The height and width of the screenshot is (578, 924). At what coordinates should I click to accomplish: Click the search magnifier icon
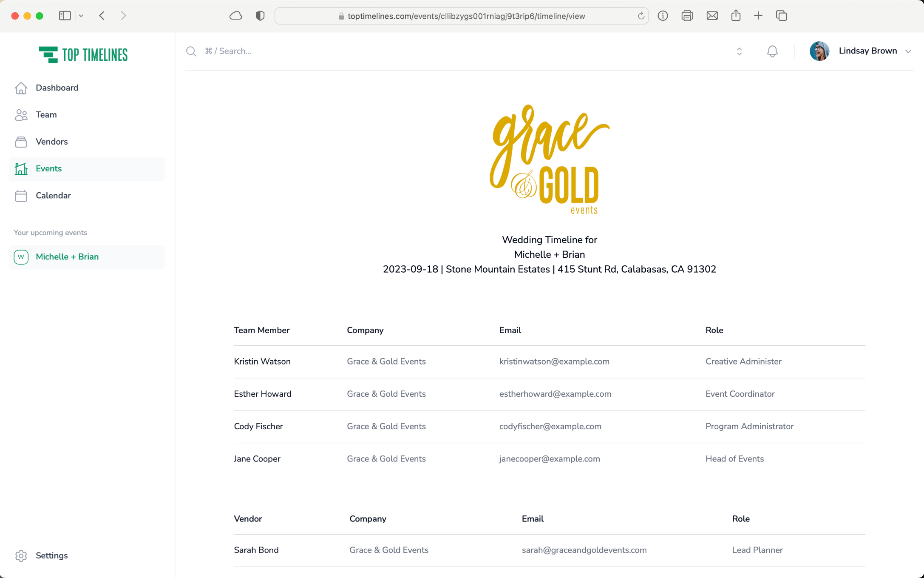(191, 51)
